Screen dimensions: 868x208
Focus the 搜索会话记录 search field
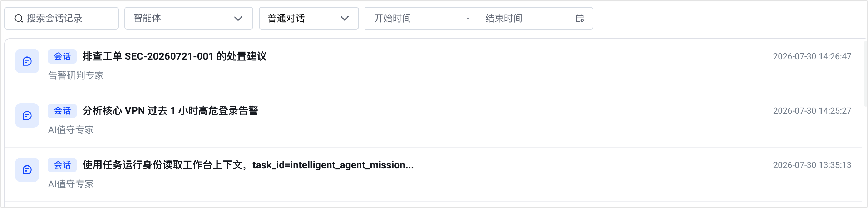point(61,18)
